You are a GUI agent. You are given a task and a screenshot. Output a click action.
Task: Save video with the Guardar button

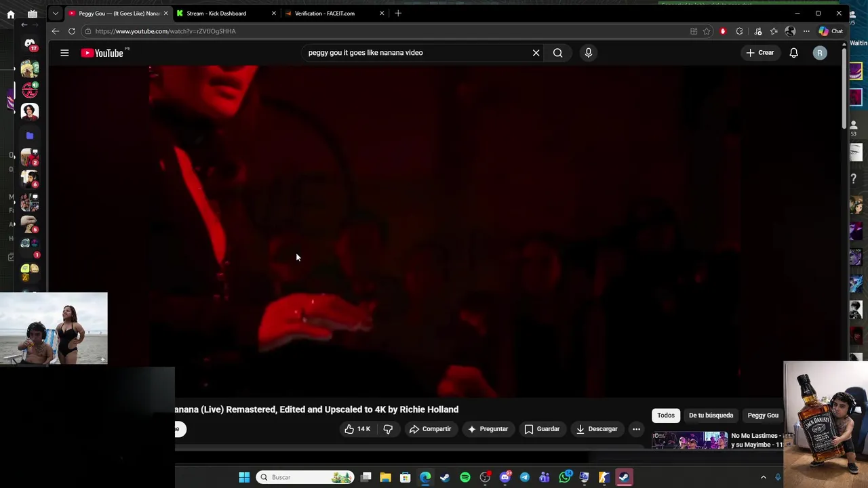pos(542,429)
